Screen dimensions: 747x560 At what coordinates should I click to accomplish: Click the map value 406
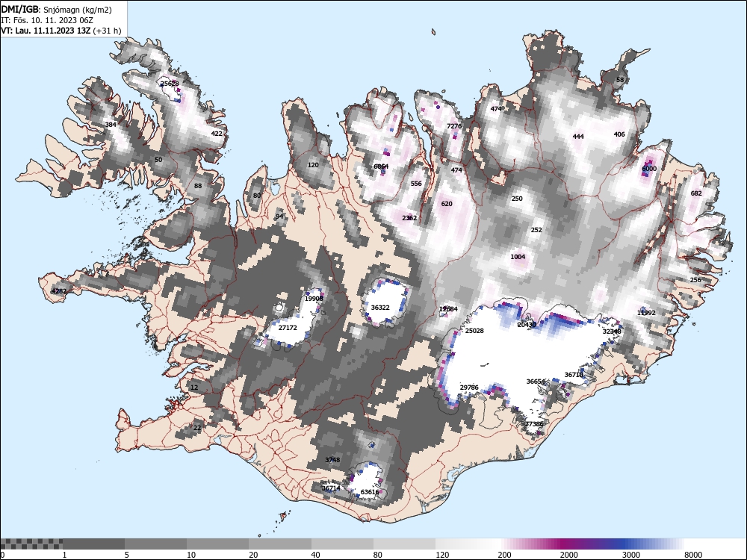619,134
